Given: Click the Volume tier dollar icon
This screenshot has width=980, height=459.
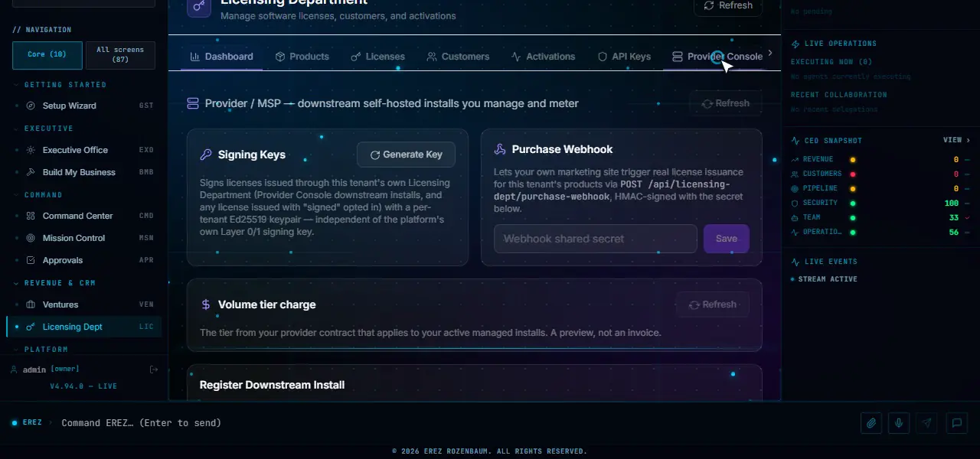Looking at the screenshot, I should click(x=206, y=304).
